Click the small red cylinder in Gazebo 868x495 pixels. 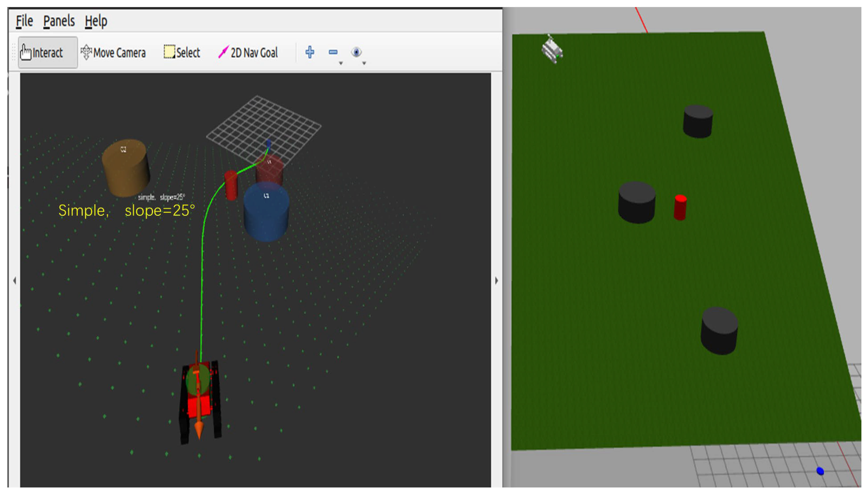[x=680, y=207]
